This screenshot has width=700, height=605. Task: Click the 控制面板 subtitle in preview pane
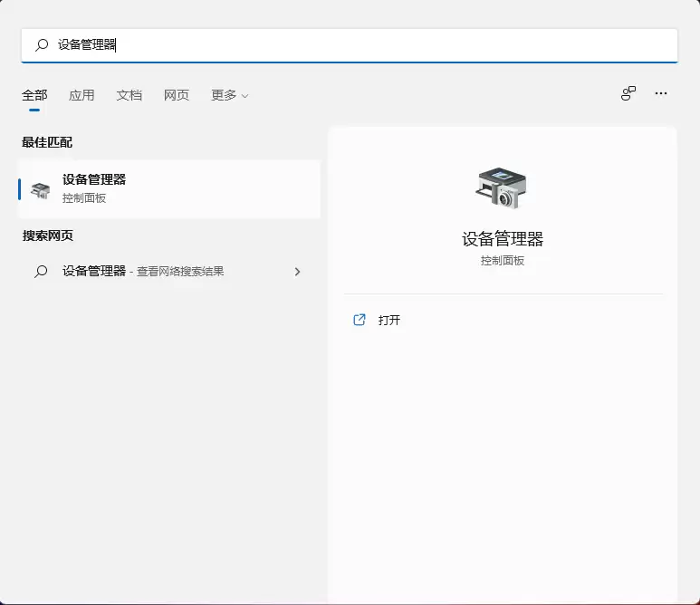[x=503, y=261]
